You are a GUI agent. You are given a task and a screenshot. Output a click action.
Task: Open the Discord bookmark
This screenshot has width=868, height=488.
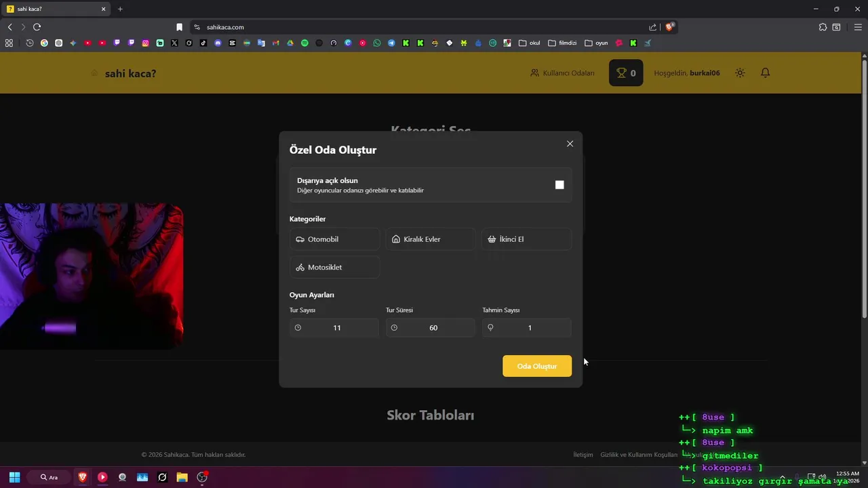click(x=218, y=43)
